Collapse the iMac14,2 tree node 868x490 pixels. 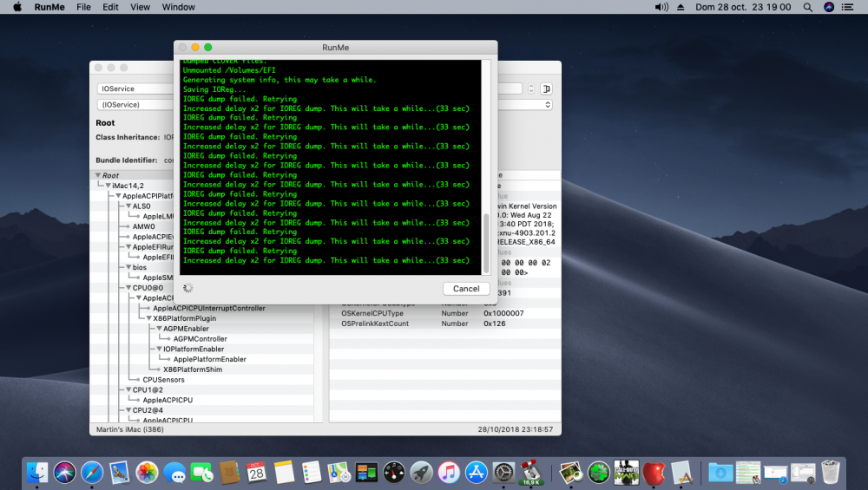point(108,186)
